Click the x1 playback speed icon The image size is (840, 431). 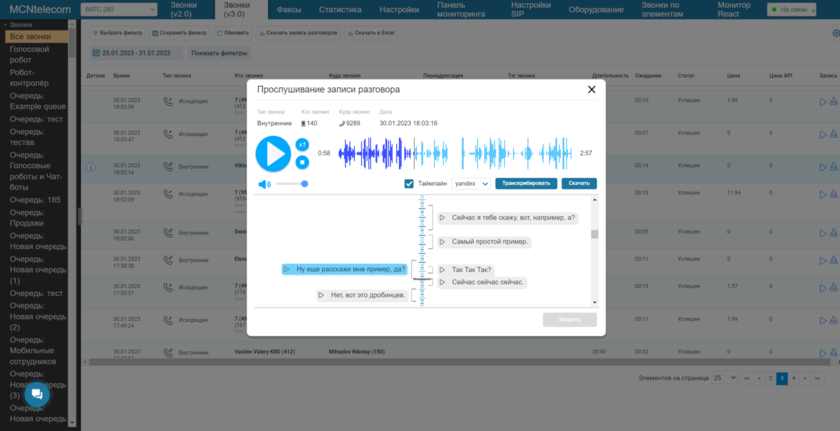302,145
